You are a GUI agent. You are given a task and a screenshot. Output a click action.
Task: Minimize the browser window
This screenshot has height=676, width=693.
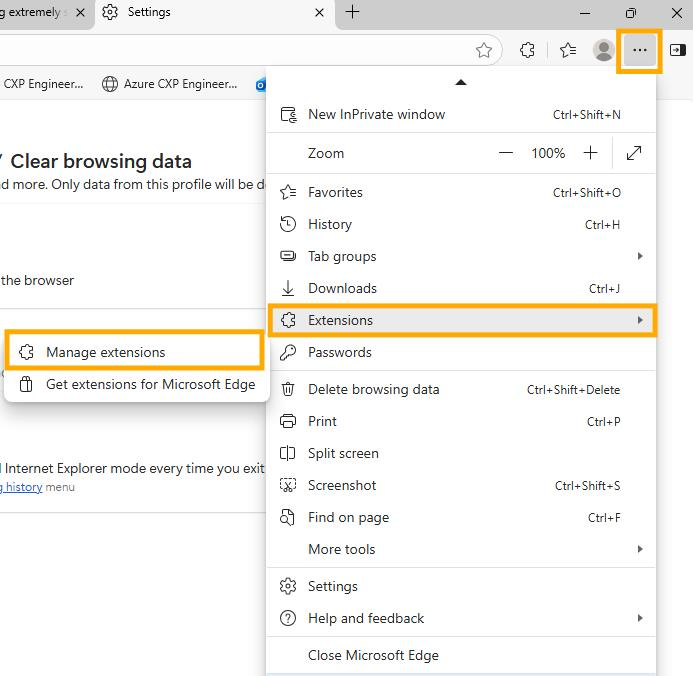pyautogui.click(x=585, y=13)
